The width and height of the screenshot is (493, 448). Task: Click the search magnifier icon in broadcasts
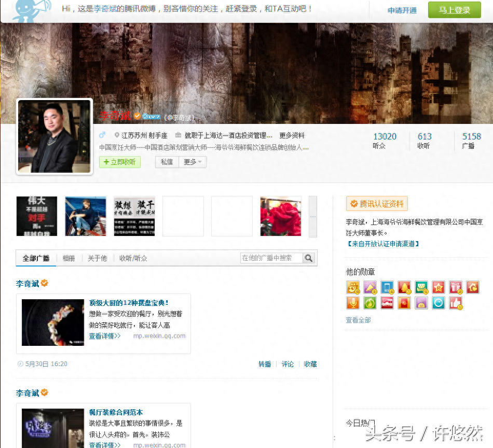pos(309,258)
